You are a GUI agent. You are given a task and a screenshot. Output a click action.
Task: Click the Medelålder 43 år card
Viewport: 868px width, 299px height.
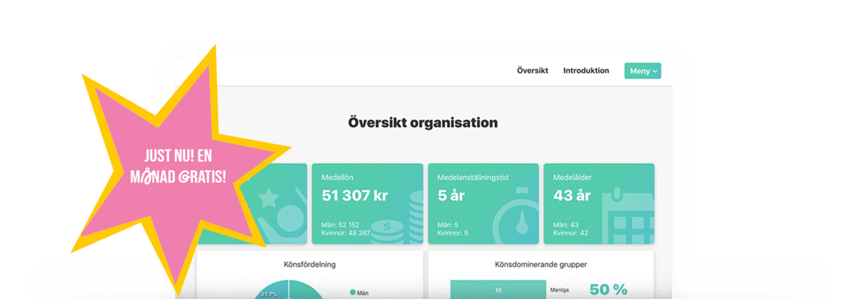pos(599,204)
